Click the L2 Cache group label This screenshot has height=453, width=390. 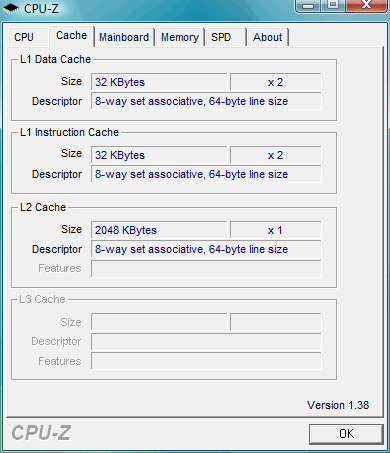pos(43,207)
